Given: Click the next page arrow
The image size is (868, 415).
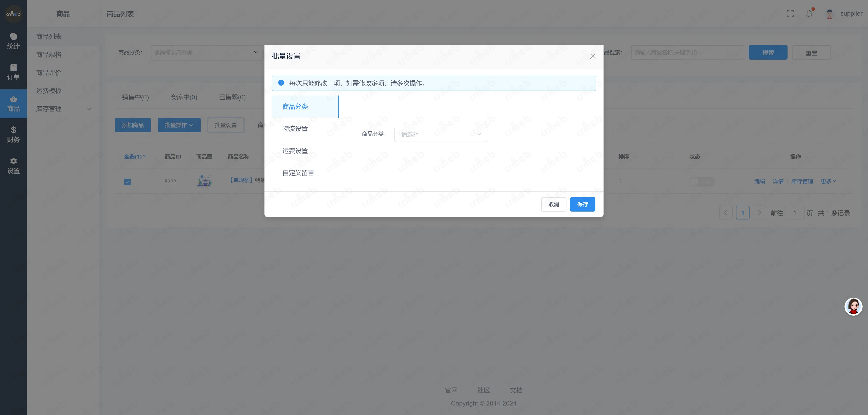Looking at the screenshot, I should [x=759, y=213].
